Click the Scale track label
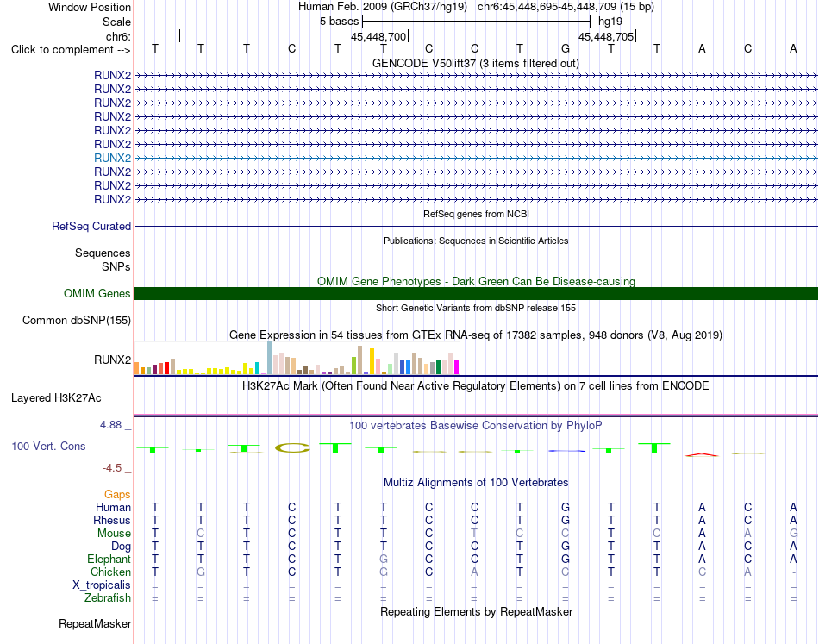 116,22
